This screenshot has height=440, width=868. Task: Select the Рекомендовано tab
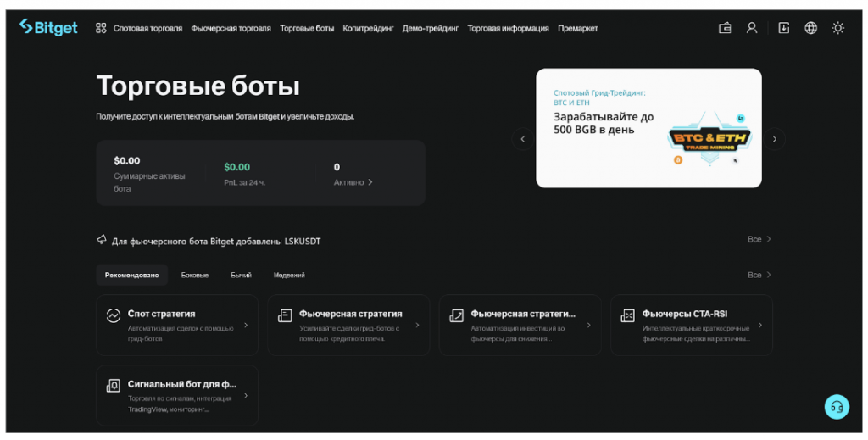point(131,275)
